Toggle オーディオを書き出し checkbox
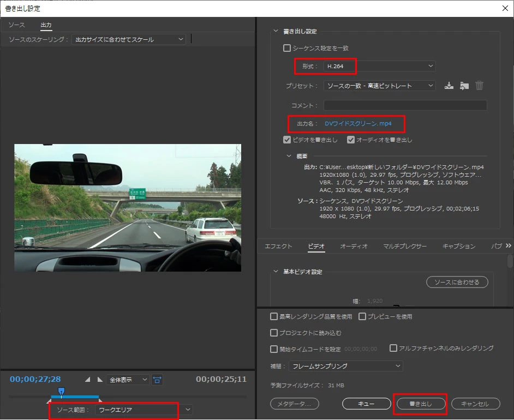Viewport: 514px width, 420px height. point(351,140)
